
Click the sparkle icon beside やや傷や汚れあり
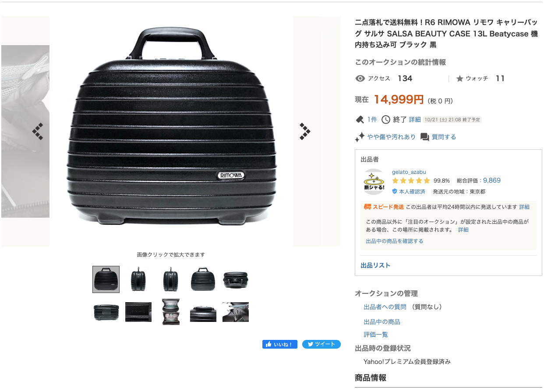point(360,137)
